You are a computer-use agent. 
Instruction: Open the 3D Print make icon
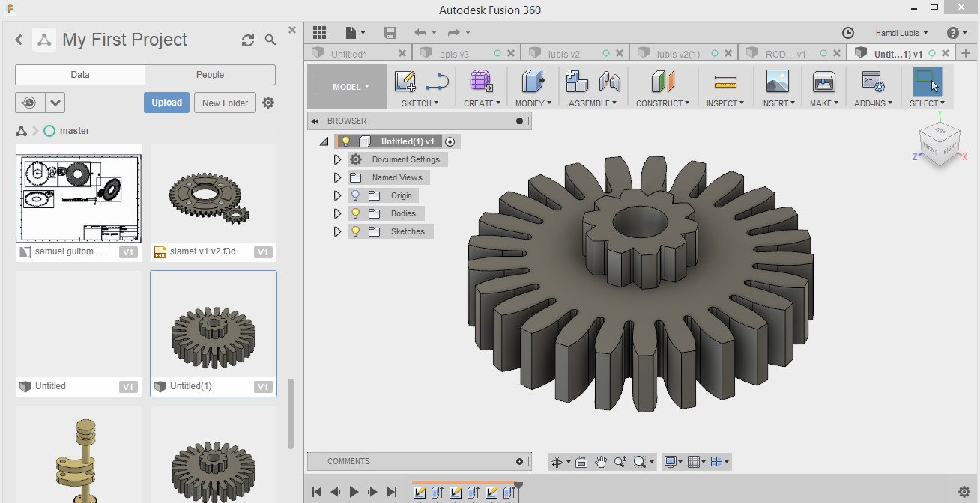coord(823,81)
